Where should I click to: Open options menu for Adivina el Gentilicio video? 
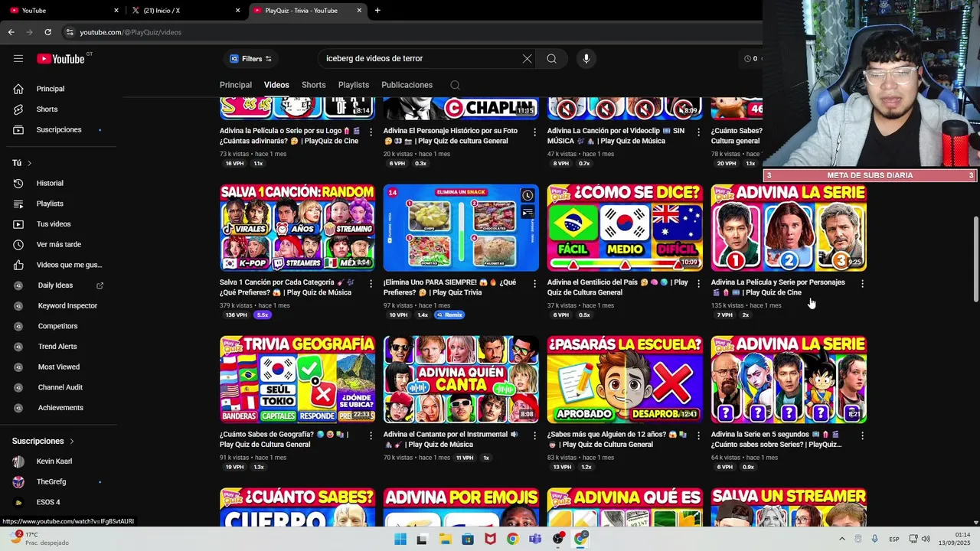coord(698,284)
